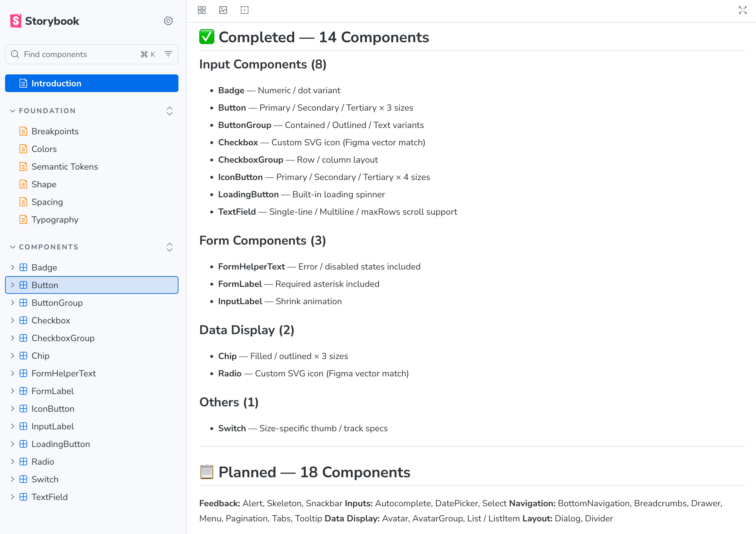
Task: Click the grid view toolbar icon
Action: pyautogui.click(x=201, y=10)
